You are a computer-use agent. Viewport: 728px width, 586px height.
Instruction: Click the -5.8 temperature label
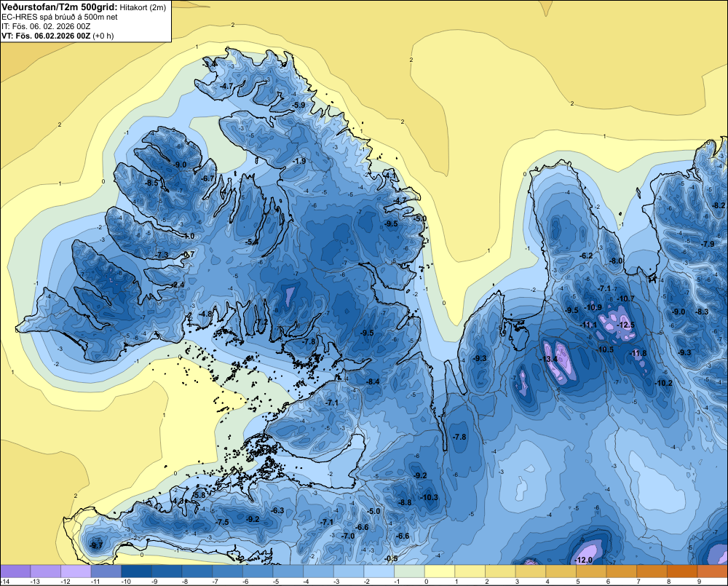point(199,495)
